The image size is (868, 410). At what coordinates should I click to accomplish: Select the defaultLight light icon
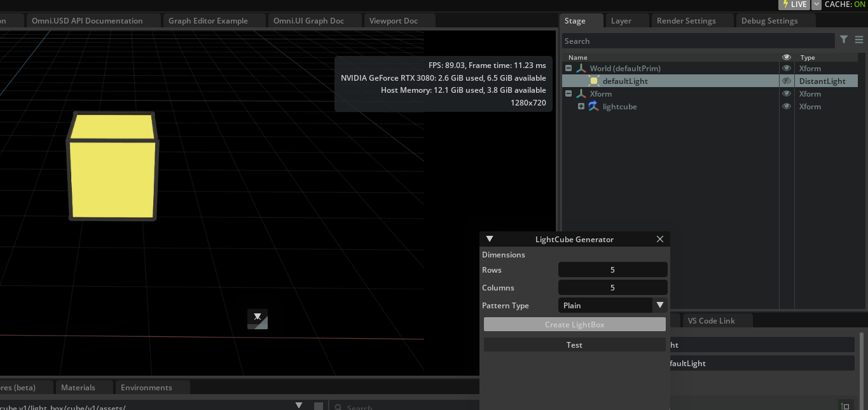click(593, 81)
